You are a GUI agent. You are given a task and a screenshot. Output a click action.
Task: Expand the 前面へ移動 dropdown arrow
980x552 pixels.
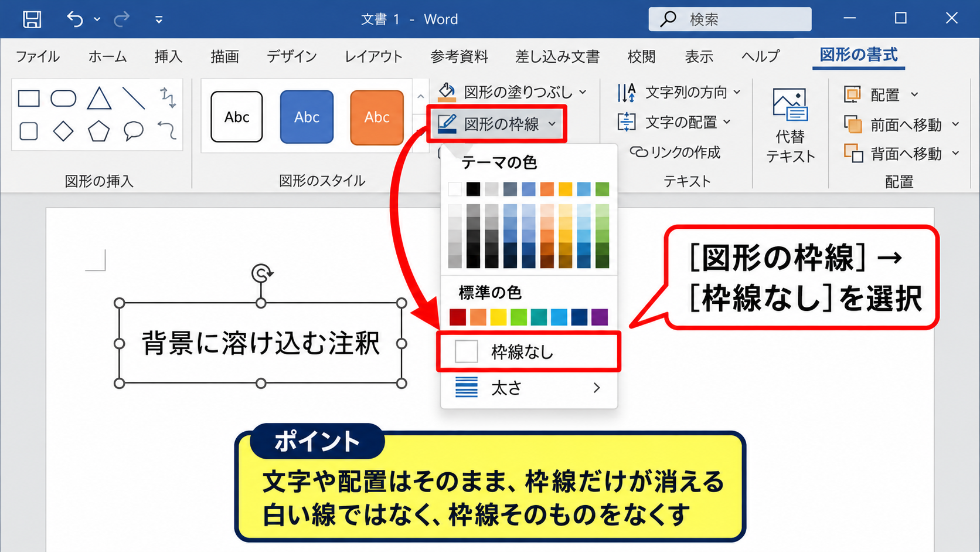pos(955,124)
